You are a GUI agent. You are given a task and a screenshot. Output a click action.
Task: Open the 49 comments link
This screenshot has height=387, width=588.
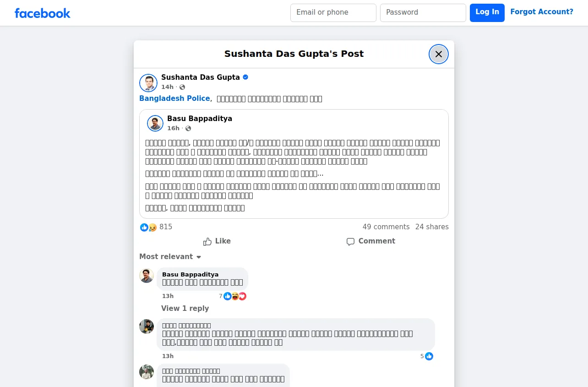386,227
